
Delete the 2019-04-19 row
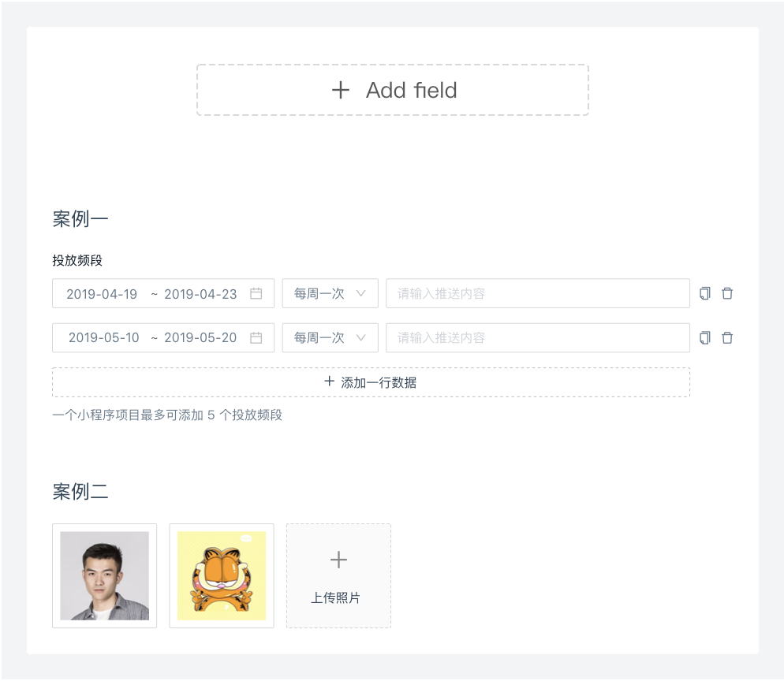point(727,293)
